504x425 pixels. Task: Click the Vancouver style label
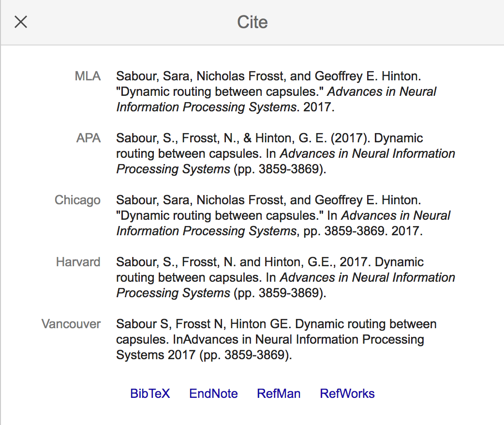[71, 324]
